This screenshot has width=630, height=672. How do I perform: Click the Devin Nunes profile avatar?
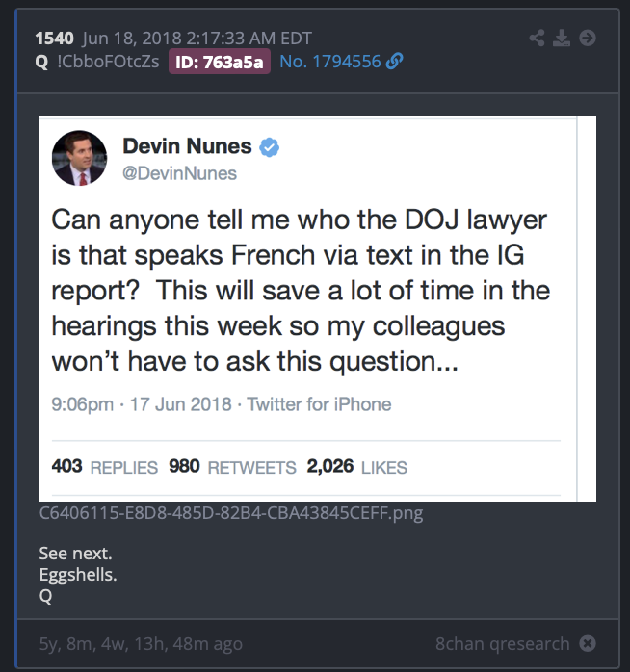point(80,159)
